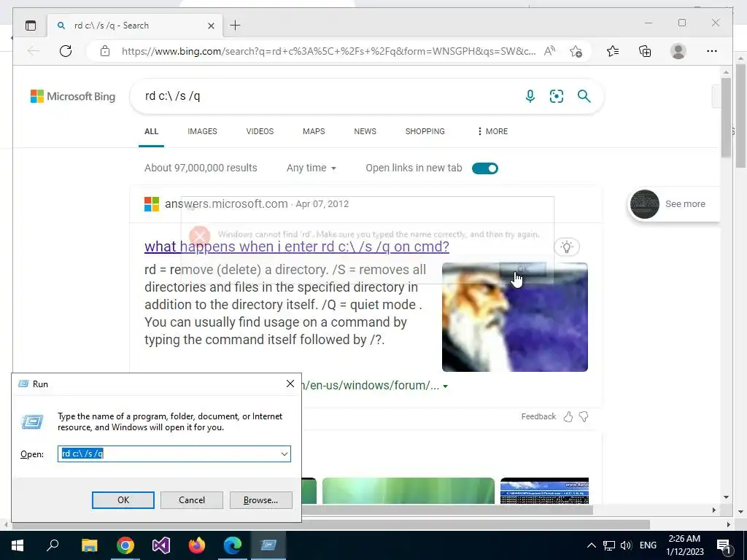
Task: Expand the MORE search categories
Action: pos(492,131)
